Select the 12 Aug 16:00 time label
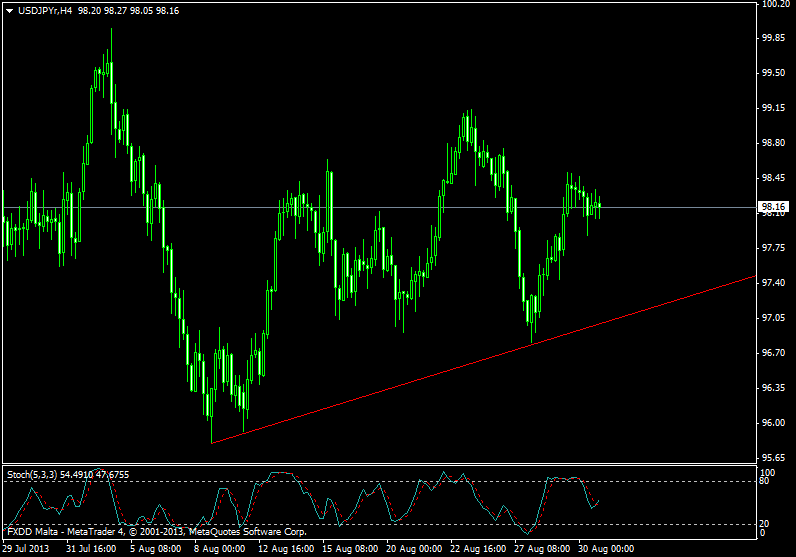Image resolution: width=796 pixels, height=557 pixels. (286, 549)
